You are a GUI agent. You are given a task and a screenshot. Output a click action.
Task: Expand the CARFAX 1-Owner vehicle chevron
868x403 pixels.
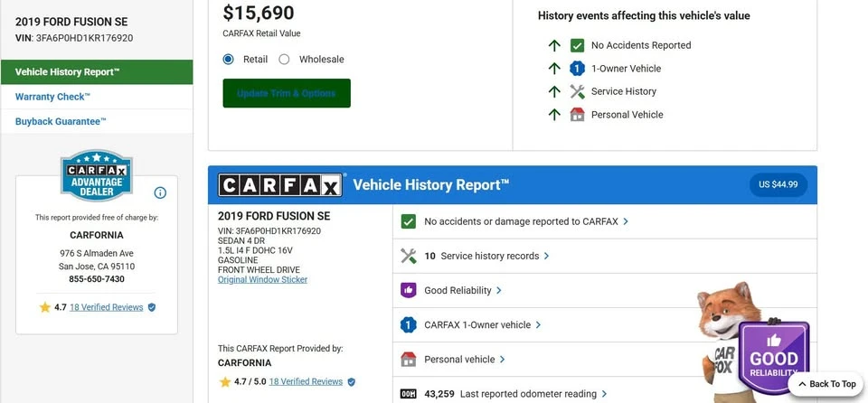[x=538, y=325]
